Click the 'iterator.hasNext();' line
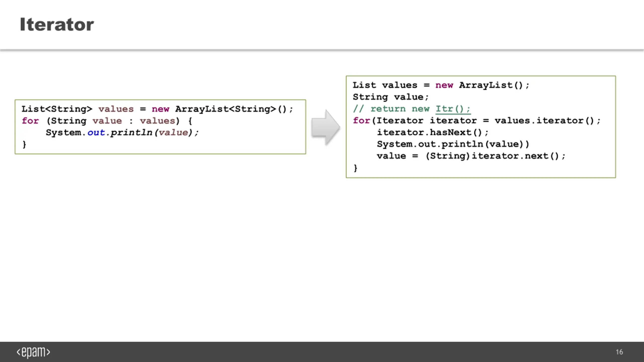 coord(433,132)
